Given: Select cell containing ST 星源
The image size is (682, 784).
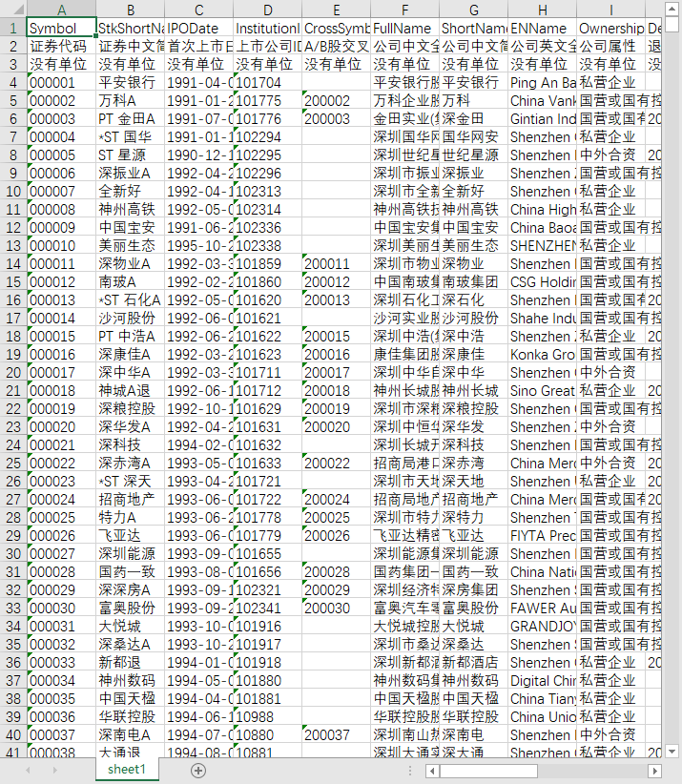Looking at the screenshot, I should coord(131,155).
